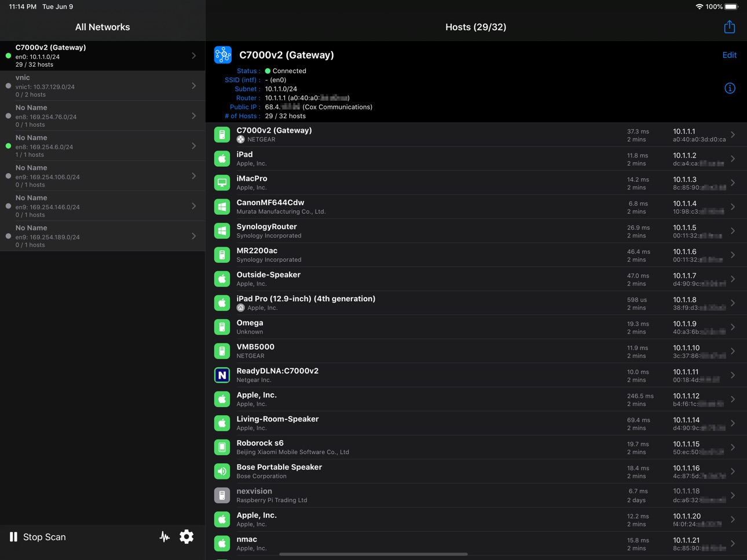This screenshot has height=560, width=747.
Task: Tap the Windows icon for CanonMF644Cdw
Action: tap(222, 207)
